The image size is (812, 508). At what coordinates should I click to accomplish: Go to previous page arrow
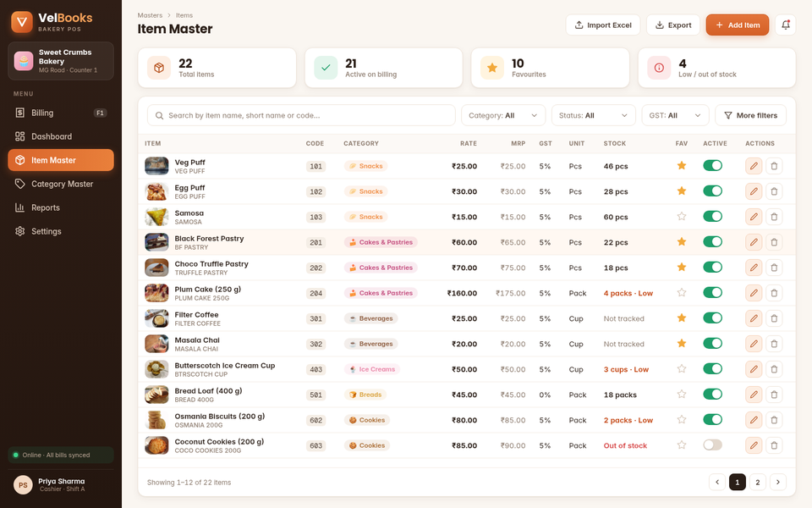click(717, 482)
